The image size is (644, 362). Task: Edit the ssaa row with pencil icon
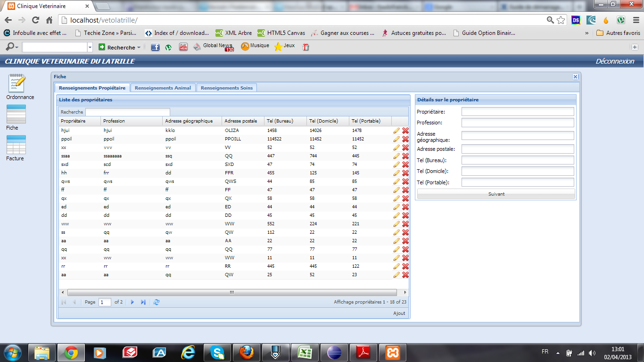[396, 156]
